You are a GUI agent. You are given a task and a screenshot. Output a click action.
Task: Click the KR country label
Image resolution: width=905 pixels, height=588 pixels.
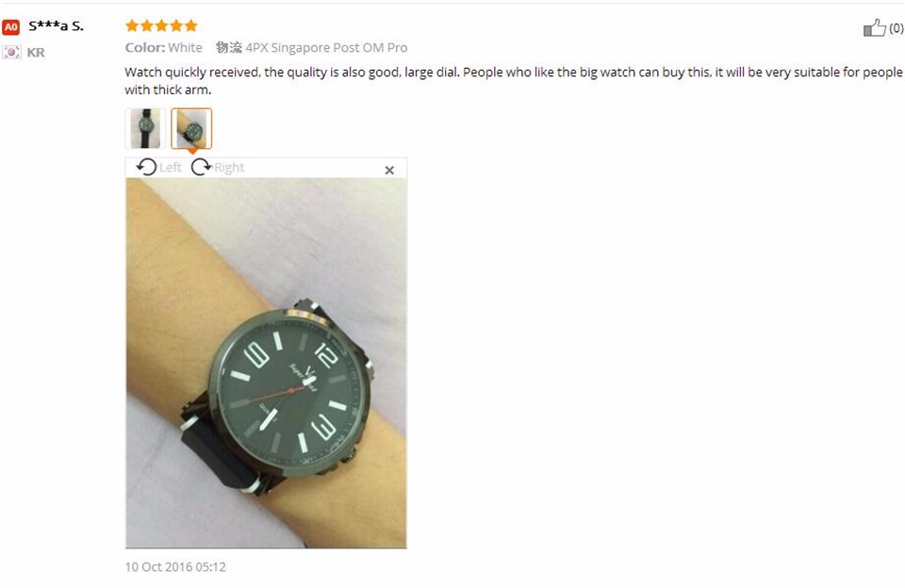[36, 53]
